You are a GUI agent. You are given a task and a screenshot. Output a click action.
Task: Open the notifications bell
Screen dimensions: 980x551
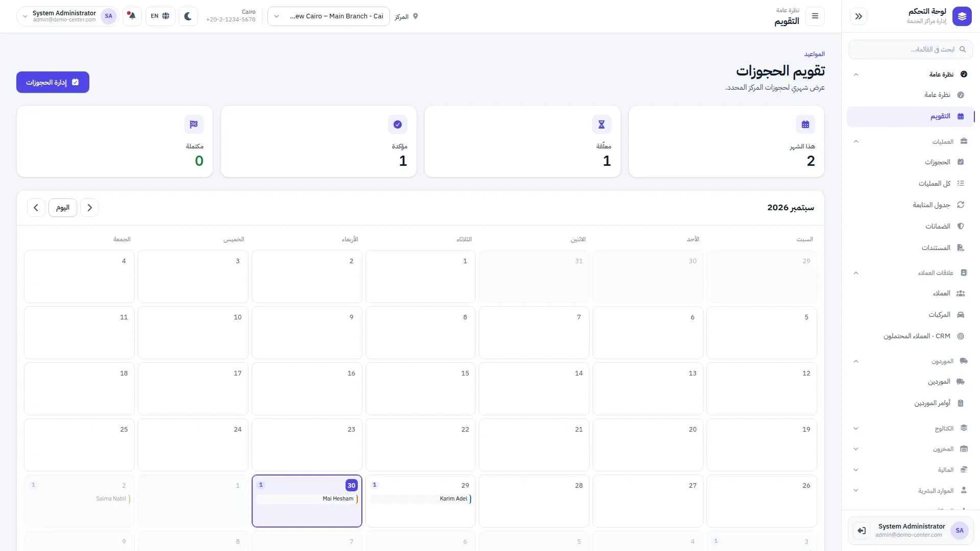coord(132,16)
